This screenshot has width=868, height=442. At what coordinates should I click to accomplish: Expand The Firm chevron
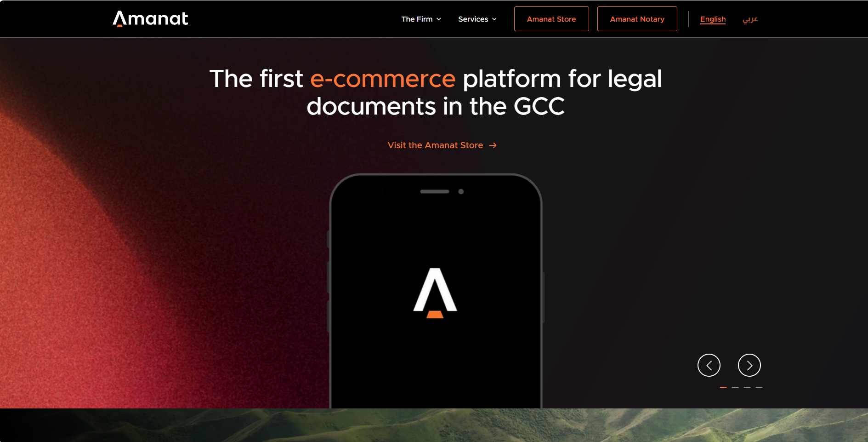439,19
